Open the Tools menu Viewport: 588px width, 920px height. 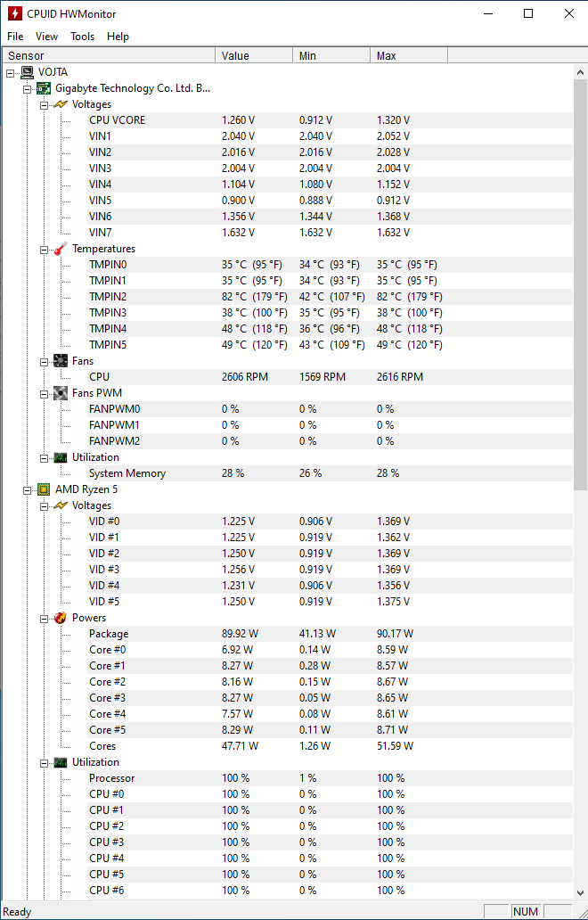[82, 37]
